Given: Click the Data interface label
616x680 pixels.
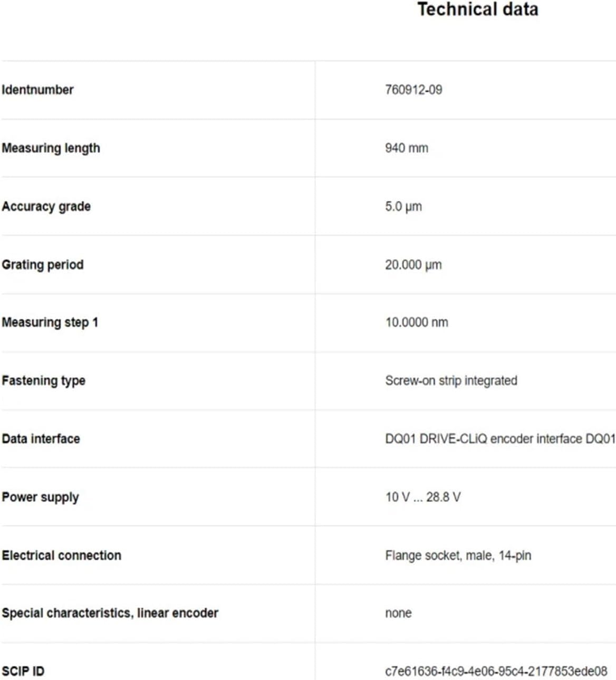Looking at the screenshot, I should coord(41,439).
